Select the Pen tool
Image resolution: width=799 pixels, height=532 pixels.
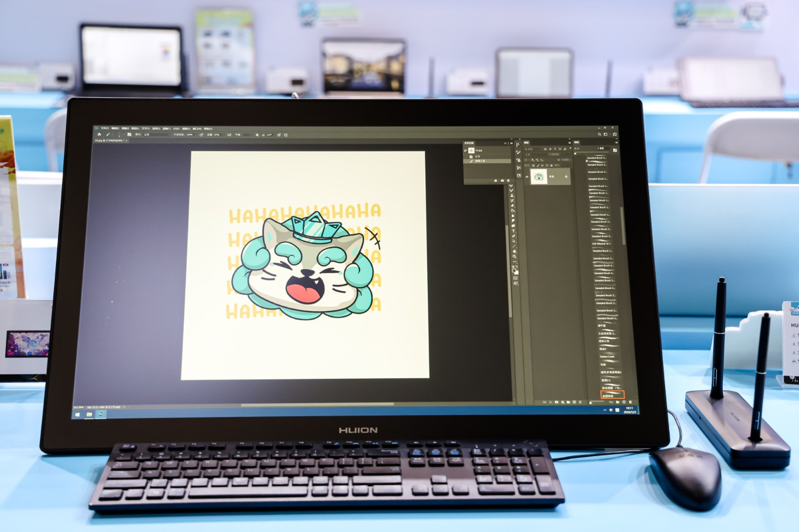(x=513, y=236)
